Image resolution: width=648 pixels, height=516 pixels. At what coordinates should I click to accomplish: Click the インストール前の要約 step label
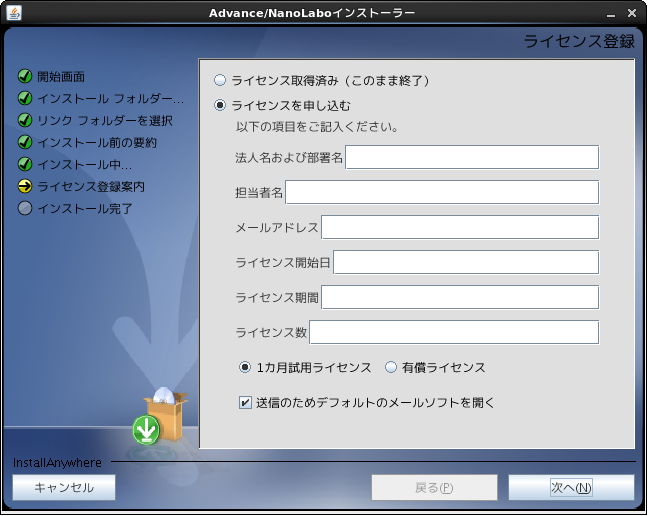(x=97, y=143)
